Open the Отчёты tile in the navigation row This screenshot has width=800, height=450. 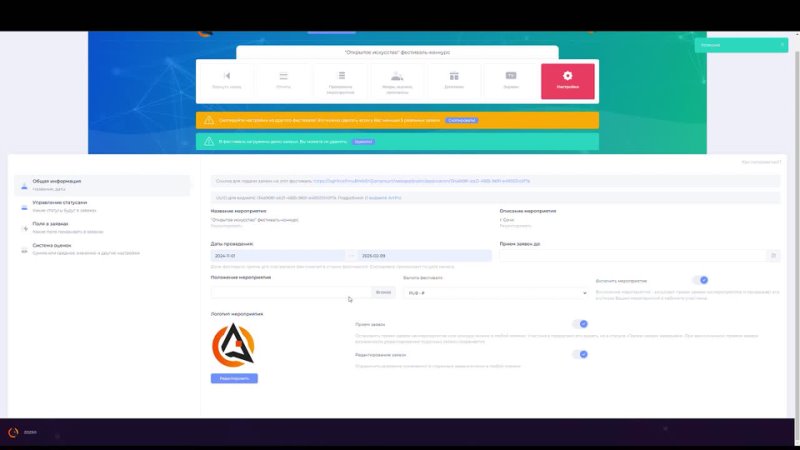point(283,82)
